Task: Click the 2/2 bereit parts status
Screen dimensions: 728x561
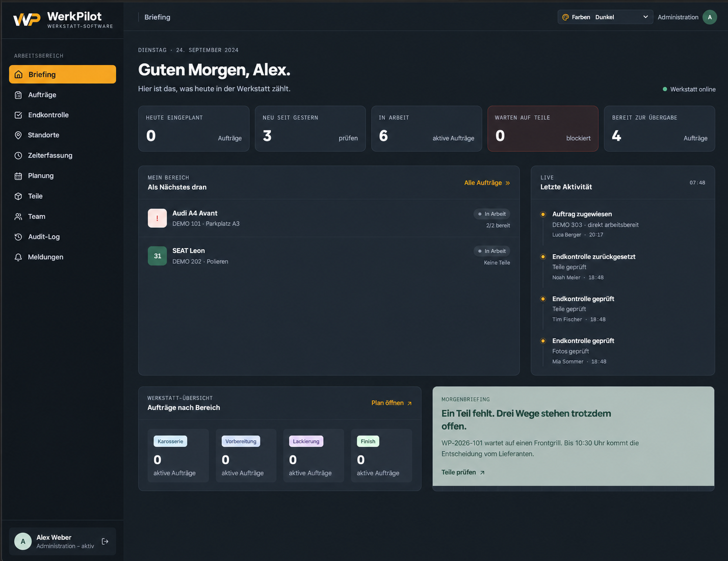Action: coord(498,225)
